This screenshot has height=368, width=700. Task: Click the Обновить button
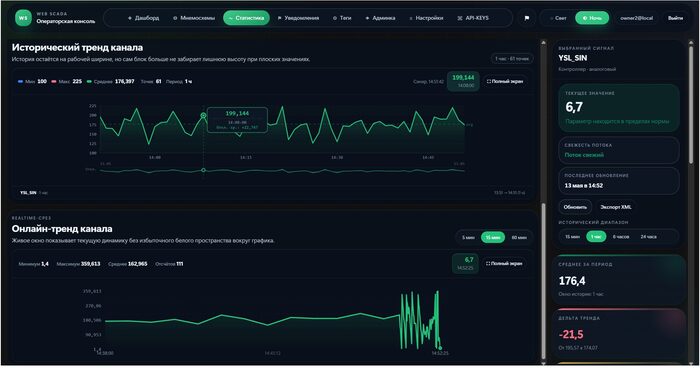pos(575,207)
